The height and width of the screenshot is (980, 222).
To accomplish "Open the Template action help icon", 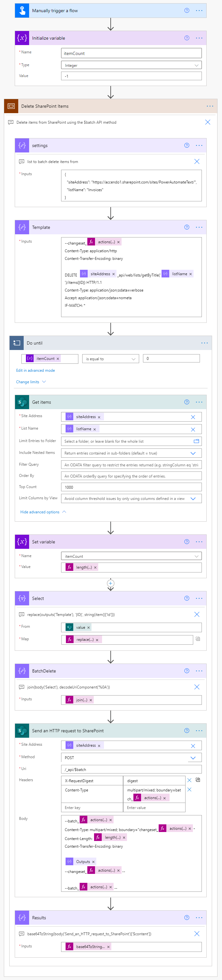I will [186, 227].
